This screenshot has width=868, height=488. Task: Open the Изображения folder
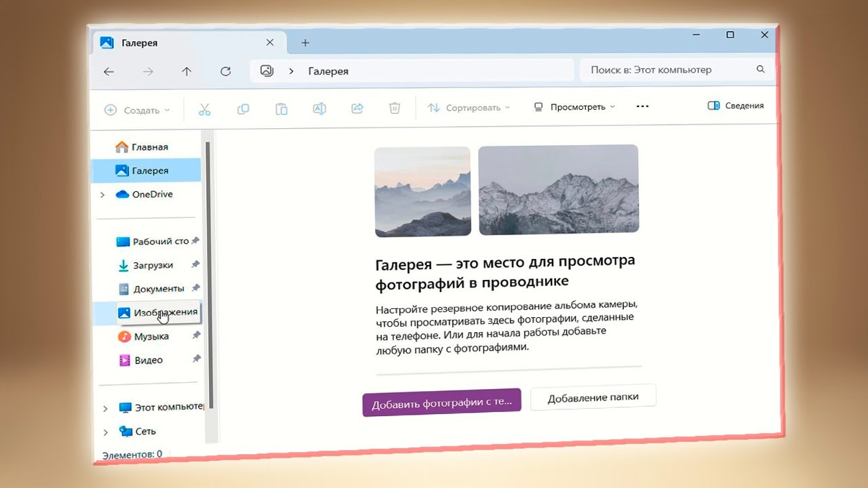158,312
